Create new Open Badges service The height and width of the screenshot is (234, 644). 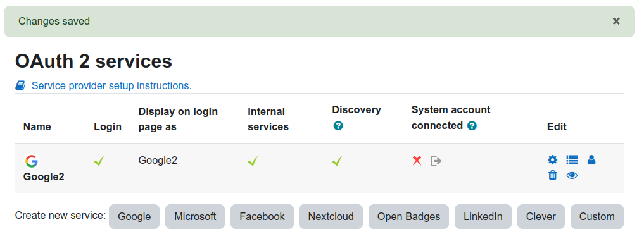pyautogui.click(x=408, y=216)
